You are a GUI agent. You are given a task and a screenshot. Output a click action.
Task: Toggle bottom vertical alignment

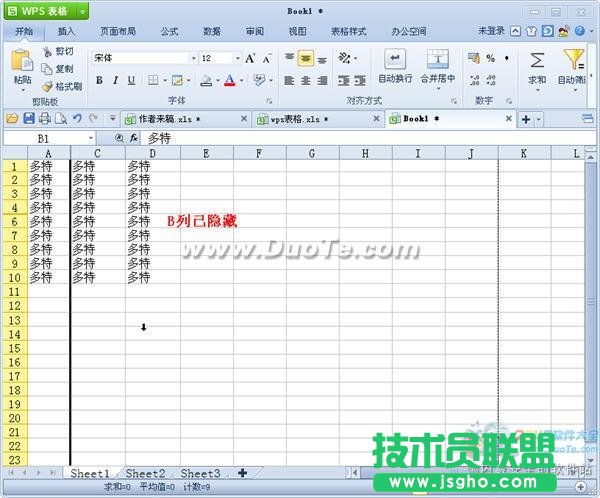click(x=322, y=59)
